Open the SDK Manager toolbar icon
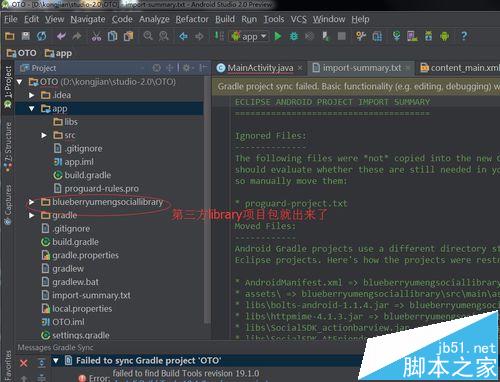Viewport: 500px width, 382px height. pyautogui.click(x=428, y=36)
